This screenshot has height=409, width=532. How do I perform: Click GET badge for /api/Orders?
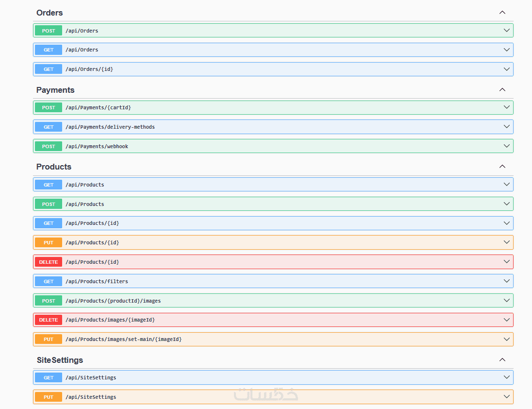coord(49,50)
